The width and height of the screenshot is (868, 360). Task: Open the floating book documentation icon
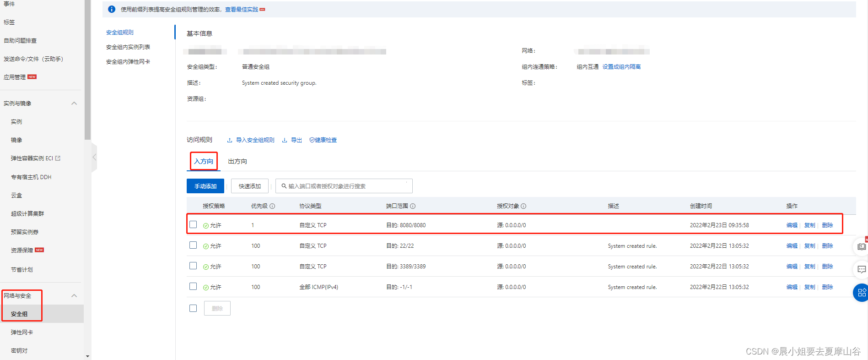(x=862, y=247)
